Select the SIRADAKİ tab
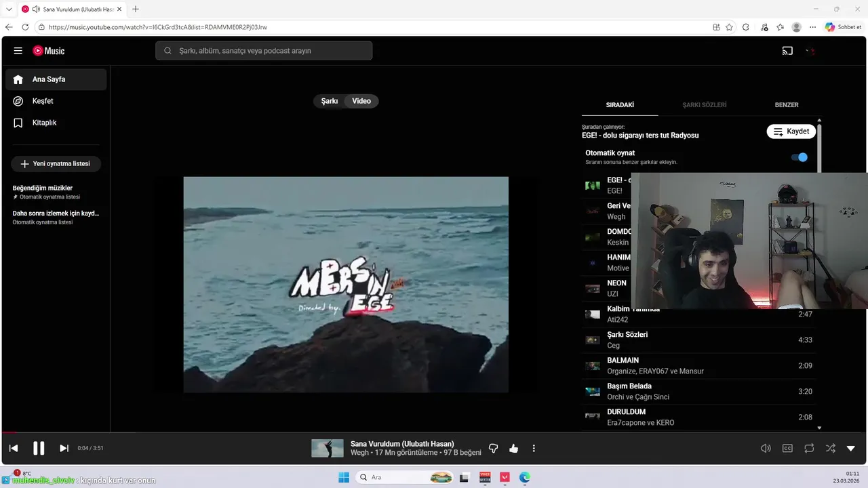Viewport: 868px width, 488px height. click(x=620, y=105)
